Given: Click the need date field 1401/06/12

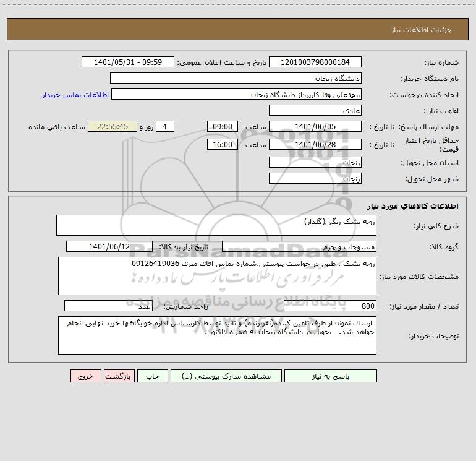Looking at the screenshot, I should (x=109, y=246).
